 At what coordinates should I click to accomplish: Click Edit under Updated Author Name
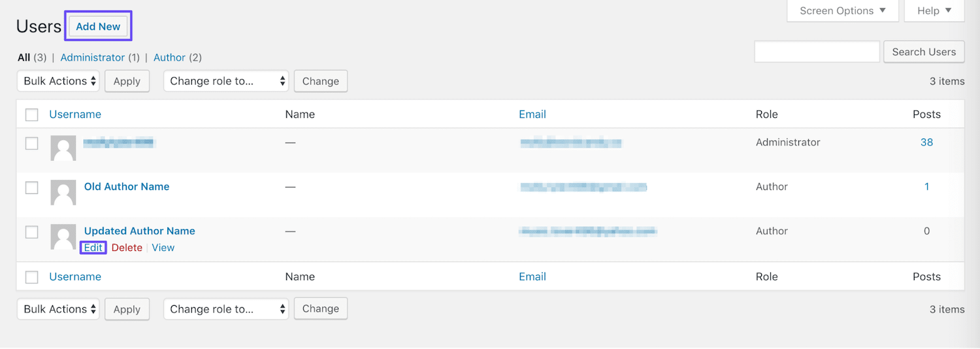[93, 248]
